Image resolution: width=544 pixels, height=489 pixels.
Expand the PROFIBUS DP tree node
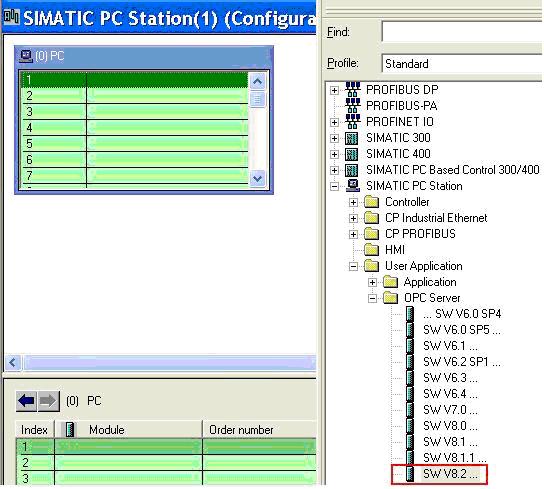point(334,90)
